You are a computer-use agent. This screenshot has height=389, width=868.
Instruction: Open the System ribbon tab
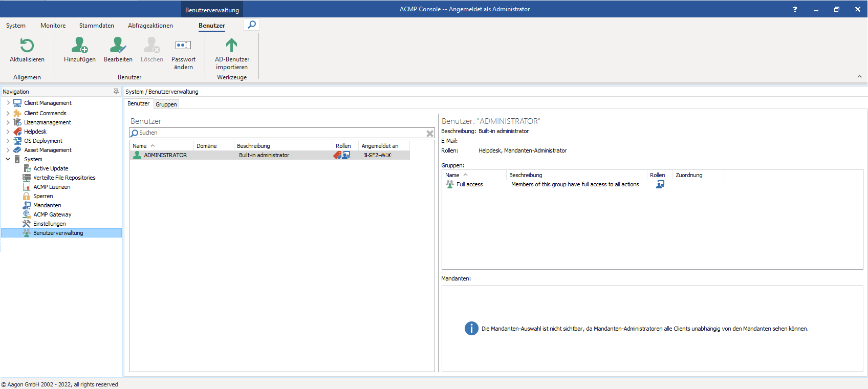pos(16,26)
